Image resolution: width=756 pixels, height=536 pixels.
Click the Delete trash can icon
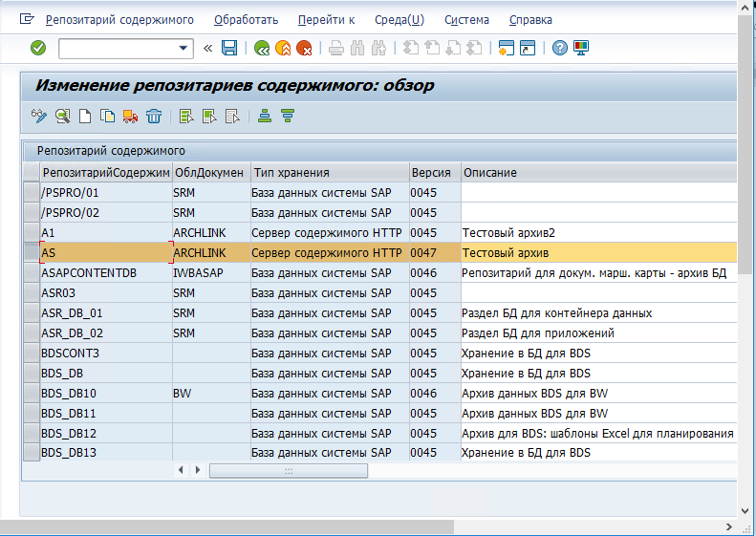click(153, 117)
